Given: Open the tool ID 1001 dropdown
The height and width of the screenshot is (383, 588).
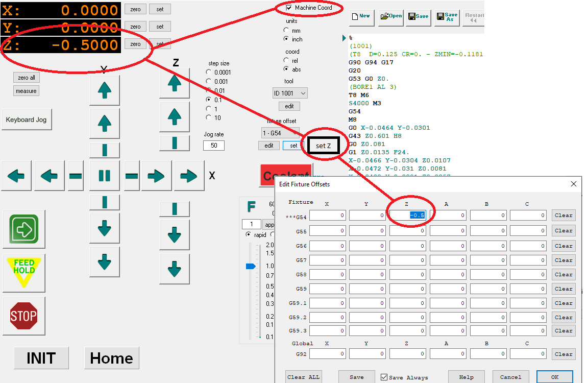Looking at the screenshot, I should click(290, 93).
